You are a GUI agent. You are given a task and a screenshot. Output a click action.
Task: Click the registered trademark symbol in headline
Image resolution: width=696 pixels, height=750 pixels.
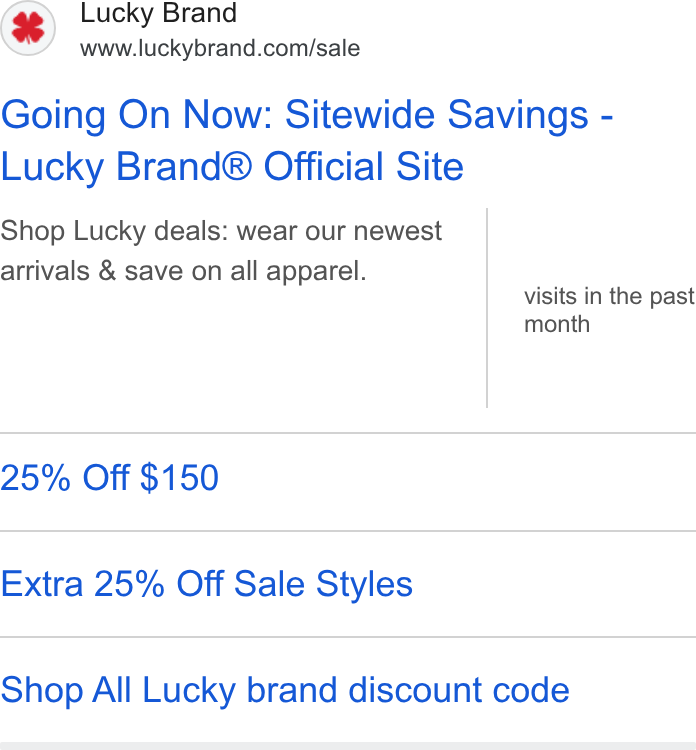click(236, 165)
